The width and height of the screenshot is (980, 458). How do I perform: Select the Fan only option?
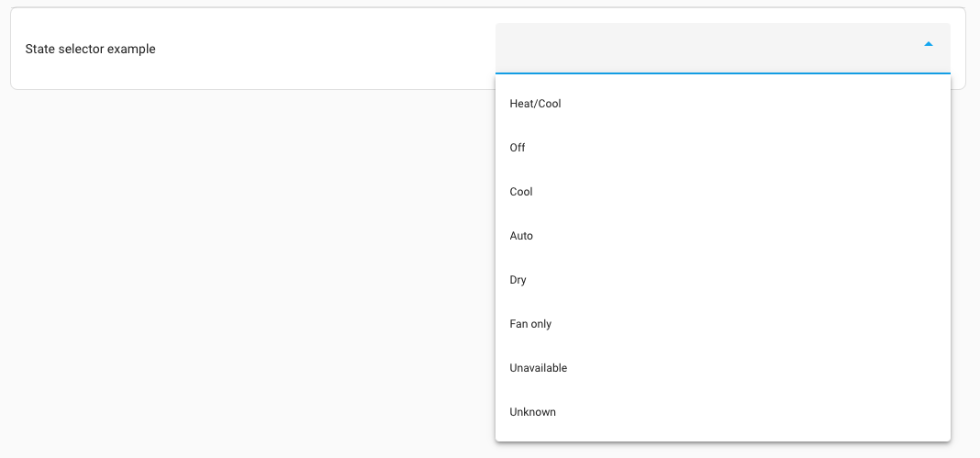(530, 324)
